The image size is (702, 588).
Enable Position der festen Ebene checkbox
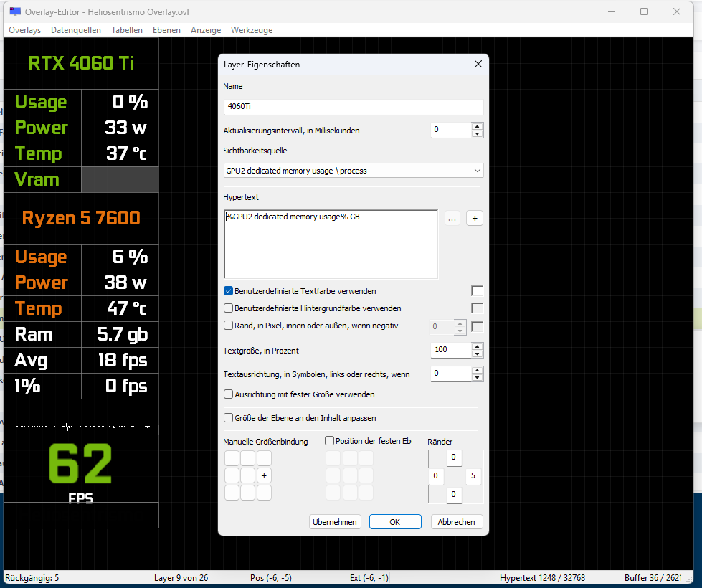(x=330, y=441)
